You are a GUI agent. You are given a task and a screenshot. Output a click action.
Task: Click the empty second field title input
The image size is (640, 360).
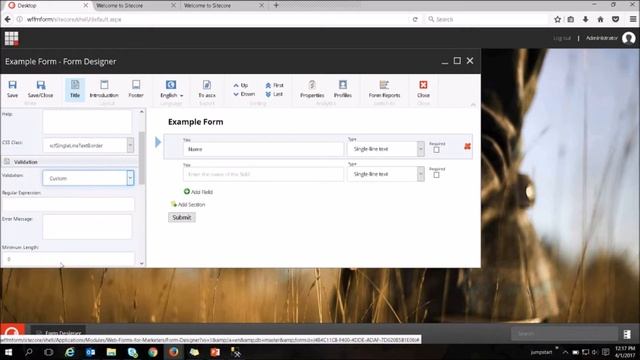(263, 174)
